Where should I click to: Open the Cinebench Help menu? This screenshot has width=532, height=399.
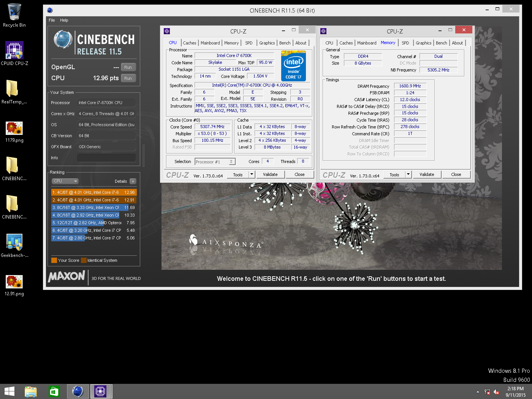[64, 20]
